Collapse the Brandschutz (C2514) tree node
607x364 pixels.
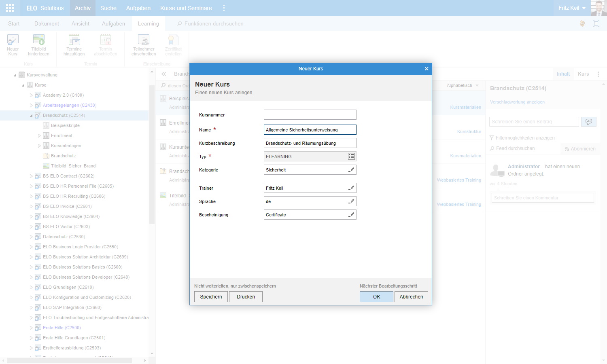pos(31,116)
